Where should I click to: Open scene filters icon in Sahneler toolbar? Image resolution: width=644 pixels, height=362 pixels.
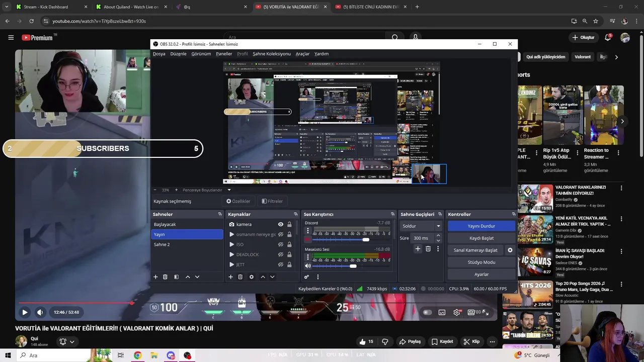176,277
